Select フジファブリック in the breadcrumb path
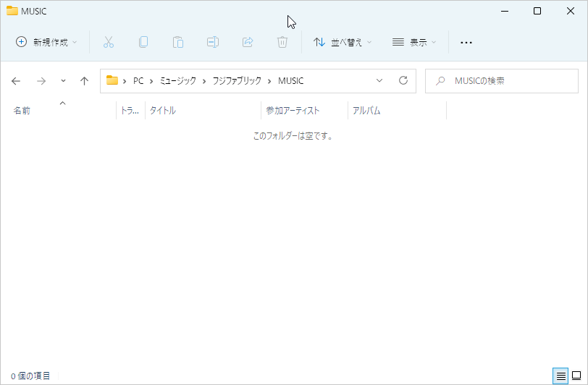 [x=237, y=81]
